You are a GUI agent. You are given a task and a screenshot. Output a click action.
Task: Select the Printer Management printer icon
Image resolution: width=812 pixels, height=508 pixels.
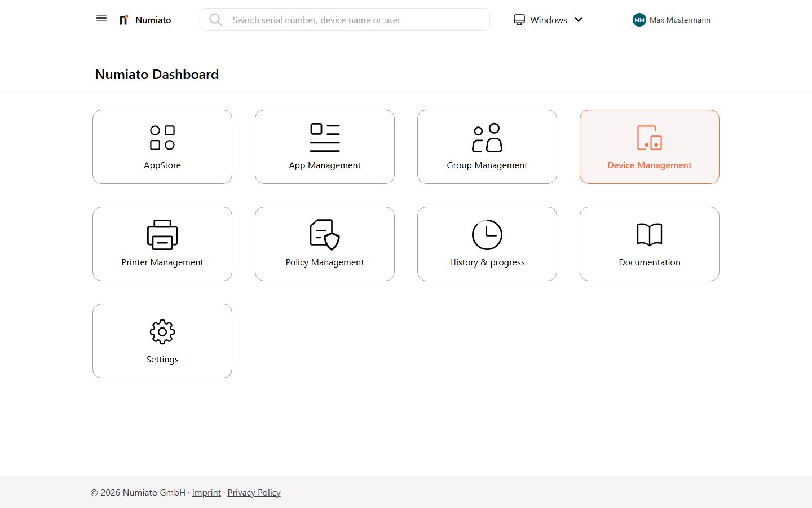tap(162, 234)
